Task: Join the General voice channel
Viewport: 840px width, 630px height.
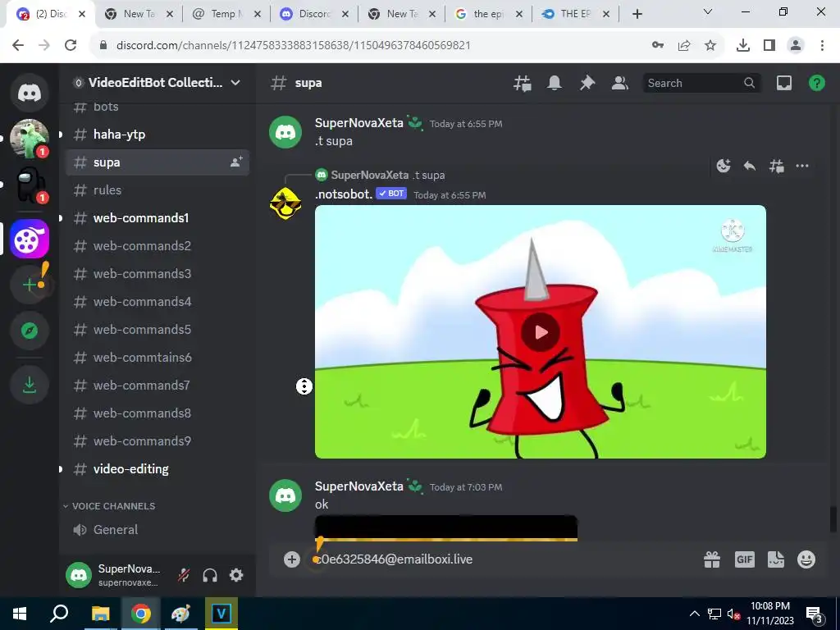Action: coord(157,530)
